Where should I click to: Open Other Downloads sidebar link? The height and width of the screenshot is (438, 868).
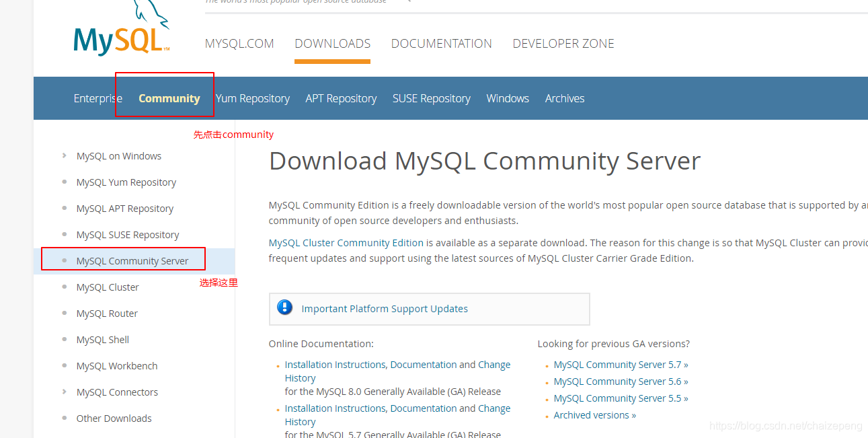[x=114, y=418]
